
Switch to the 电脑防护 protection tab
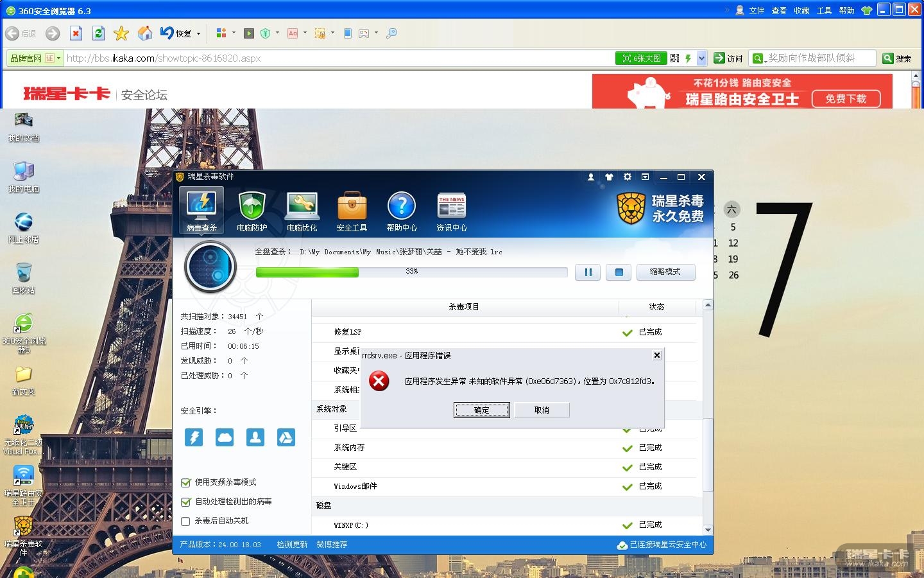coord(252,211)
